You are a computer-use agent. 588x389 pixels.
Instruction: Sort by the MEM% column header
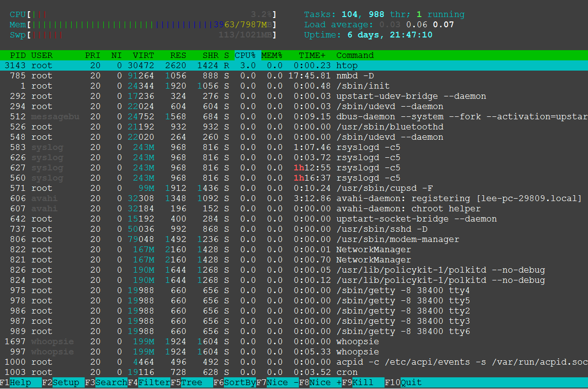(272, 56)
